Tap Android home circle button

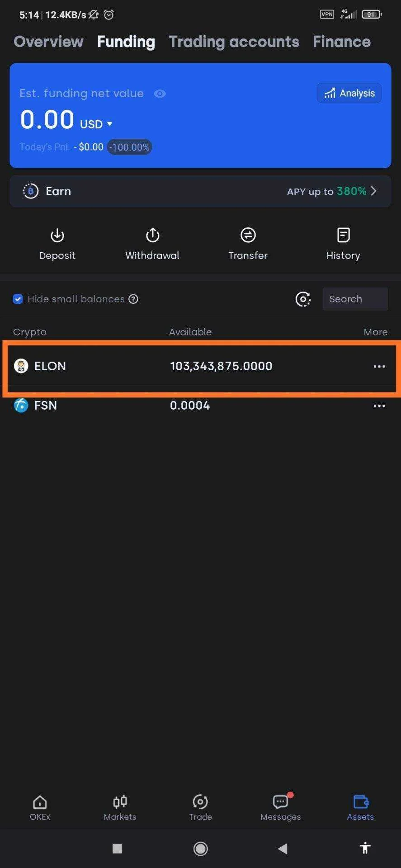tap(200, 849)
